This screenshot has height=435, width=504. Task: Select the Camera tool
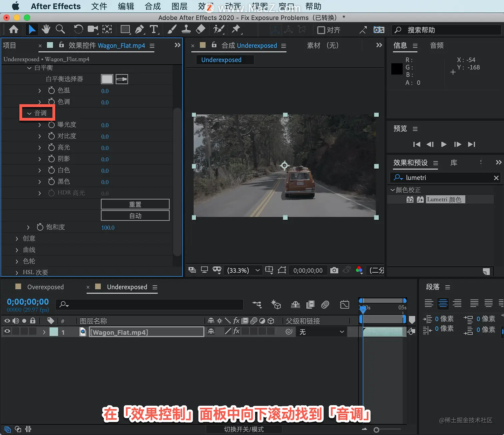click(93, 29)
